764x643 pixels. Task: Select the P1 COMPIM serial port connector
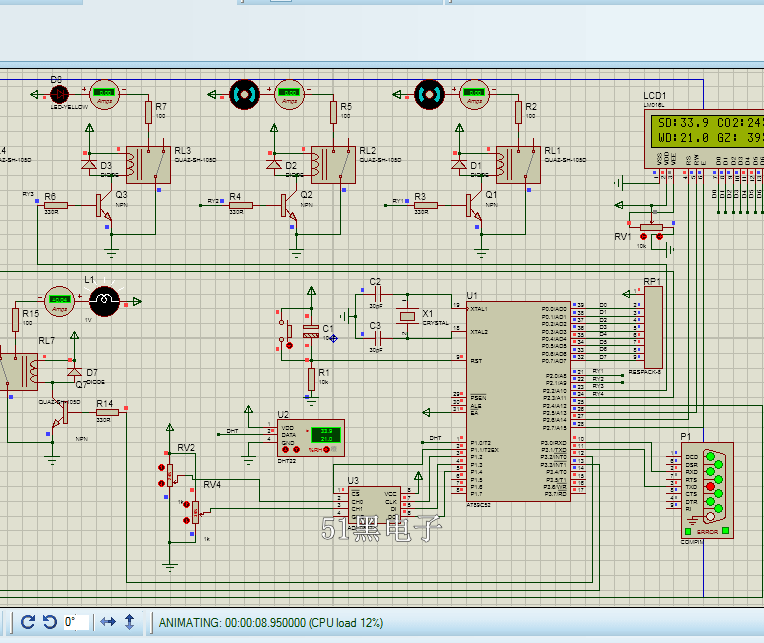pyautogui.click(x=707, y=490)
